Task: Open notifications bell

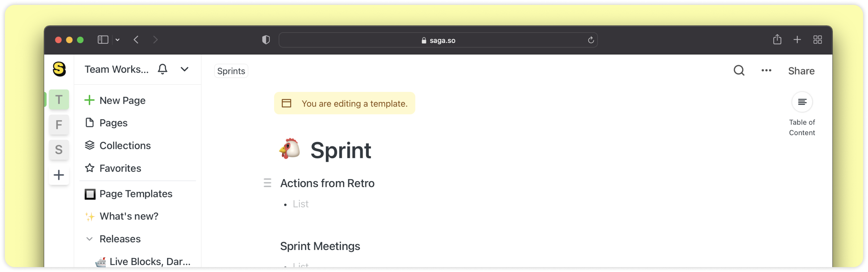Action: point(162,69)
